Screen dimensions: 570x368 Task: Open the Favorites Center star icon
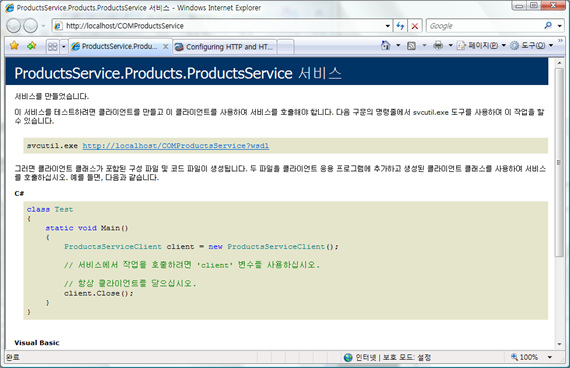click(14, 45)
